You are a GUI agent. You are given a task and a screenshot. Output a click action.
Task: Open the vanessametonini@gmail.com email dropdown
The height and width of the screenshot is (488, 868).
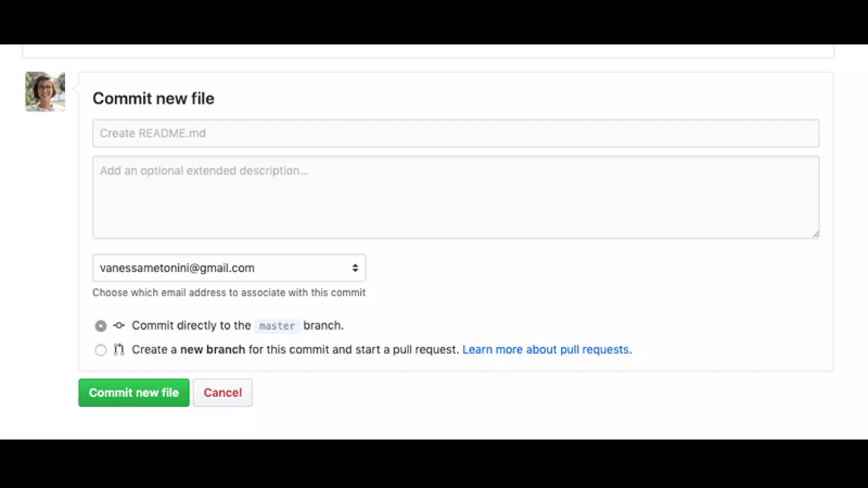(x=229, y=268)
